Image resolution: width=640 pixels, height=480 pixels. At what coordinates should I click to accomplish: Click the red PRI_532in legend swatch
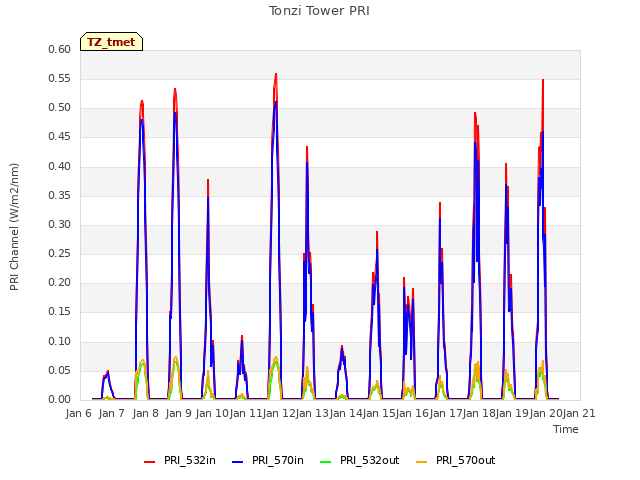(x=150, y=462)
